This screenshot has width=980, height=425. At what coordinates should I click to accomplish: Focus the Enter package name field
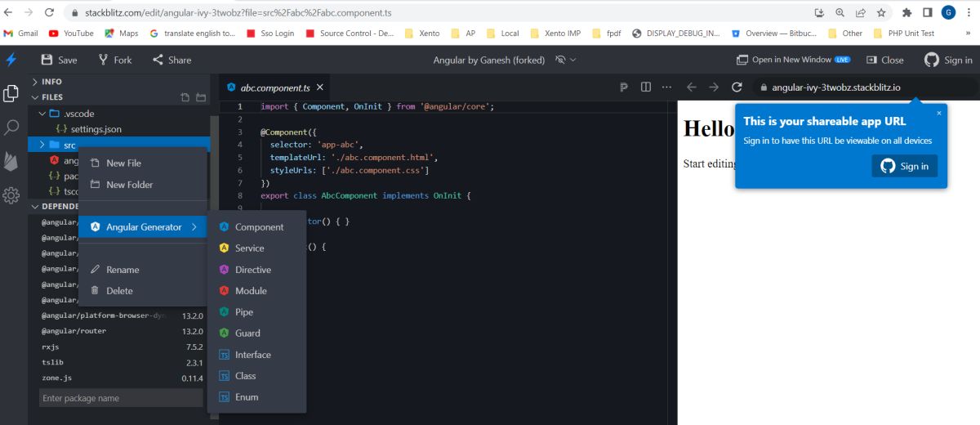coord(121,398)
